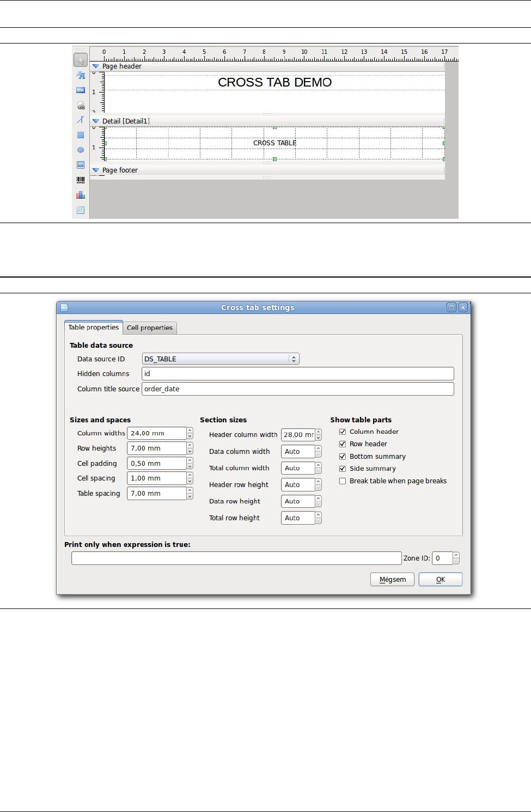
Task: Close the Cross tab settings dialog
Action: point(463,307)
